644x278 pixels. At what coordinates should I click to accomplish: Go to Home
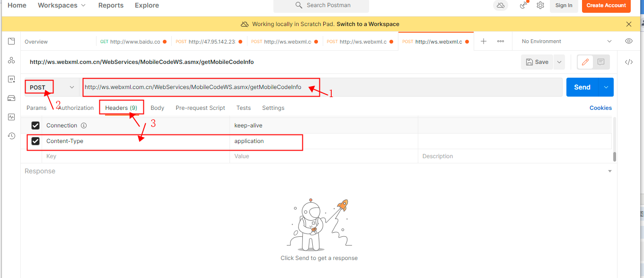[x=17, y=5]
